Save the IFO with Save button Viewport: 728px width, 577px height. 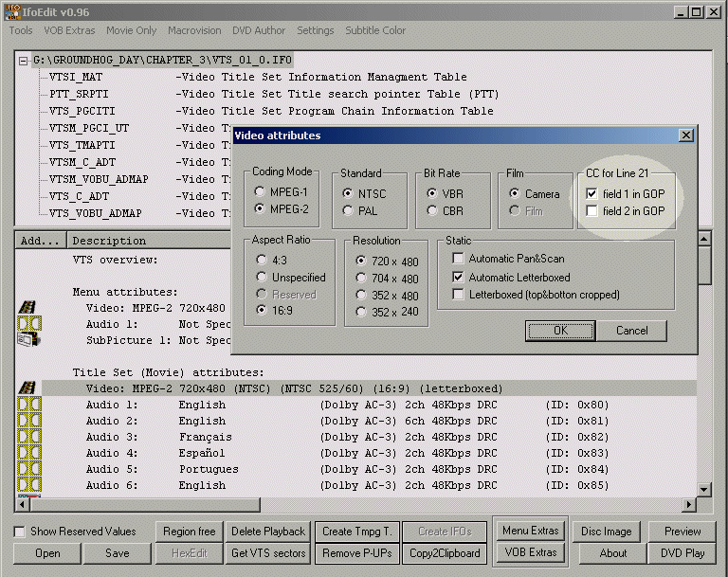[x=117, y=553]
